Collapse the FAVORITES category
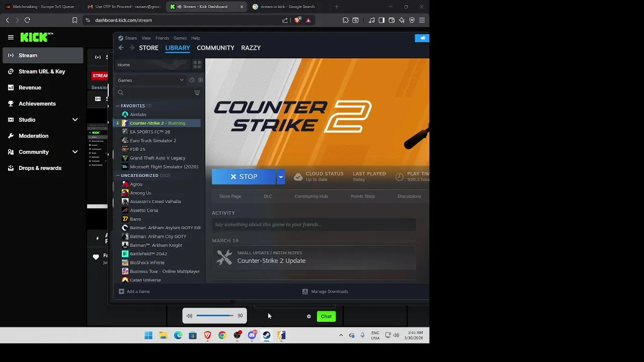The image size is (644, 362). click(118, 106)
